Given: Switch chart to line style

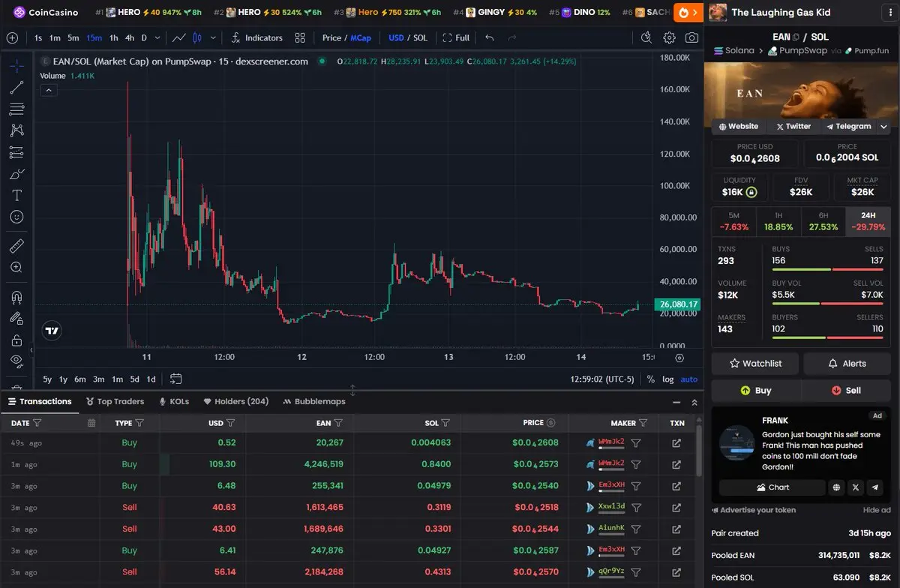Looking at the screenshot, I should point(179,37).
